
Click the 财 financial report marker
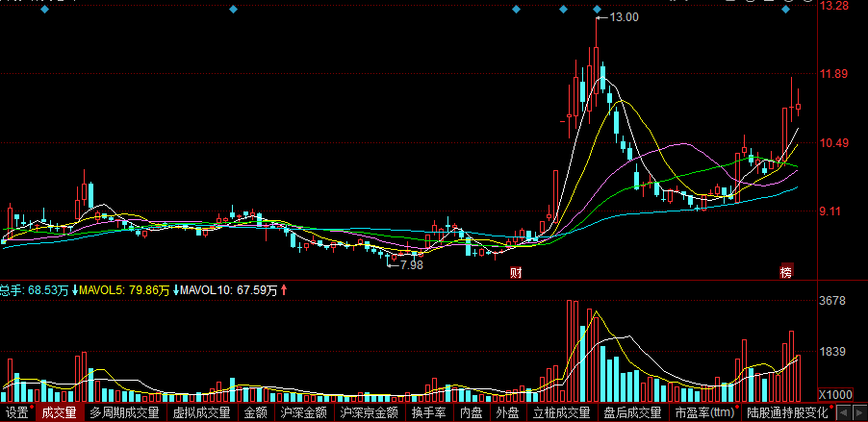coord(516,272)
